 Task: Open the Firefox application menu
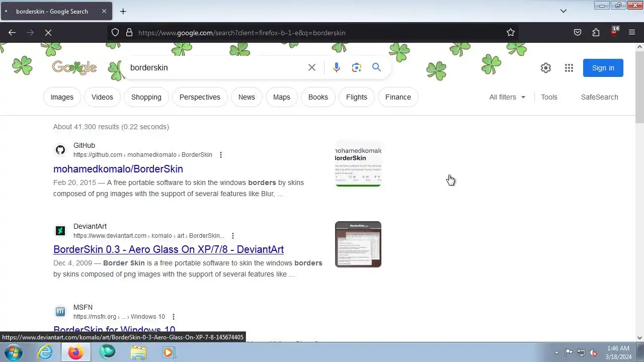coord(632,33)
